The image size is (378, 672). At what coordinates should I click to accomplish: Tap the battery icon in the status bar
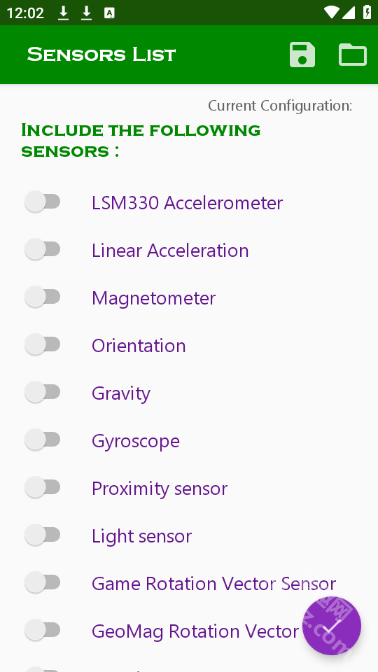[367, 12]
